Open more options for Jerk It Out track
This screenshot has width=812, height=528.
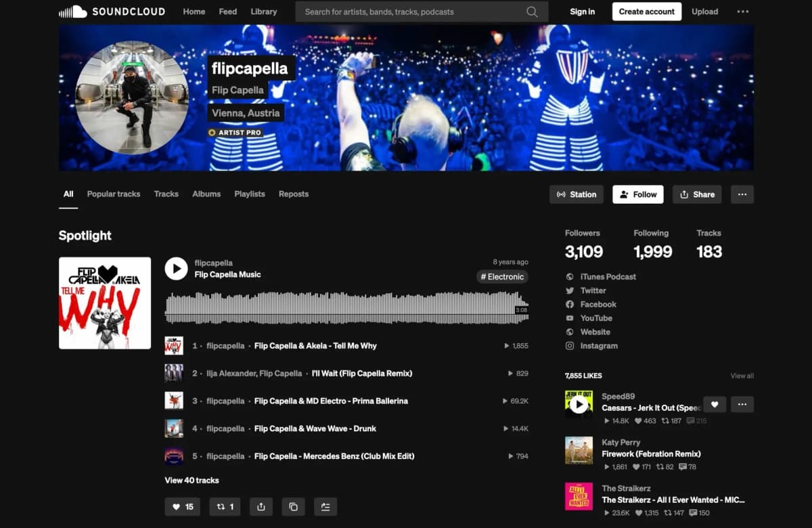pos(742,404)
